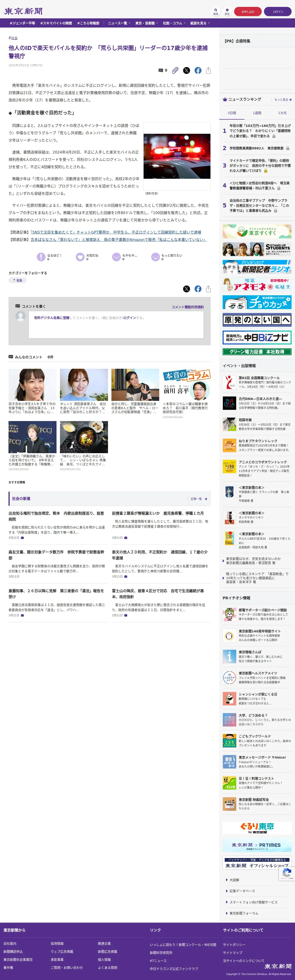
Task: Open もっと見る link in news ranking
Action: pos(283,100)
